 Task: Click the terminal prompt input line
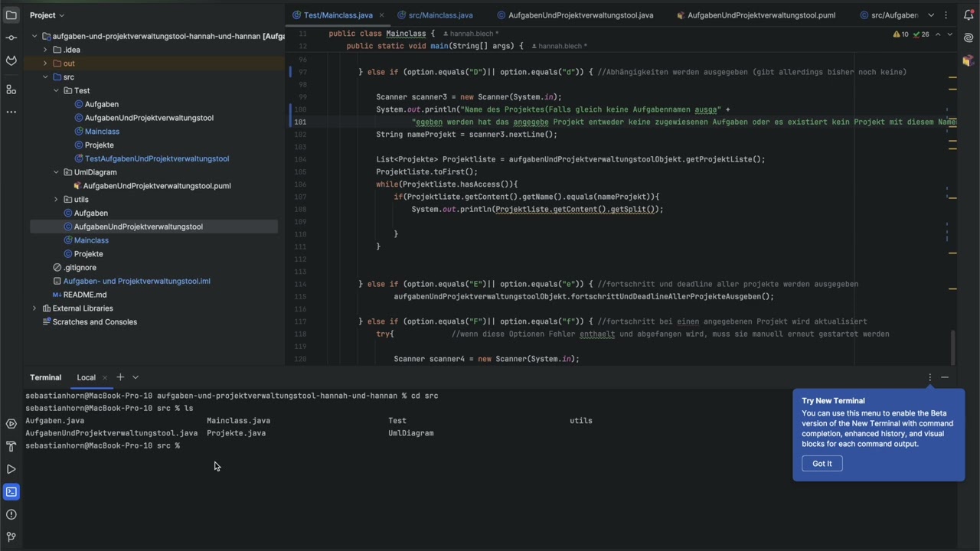103,445
